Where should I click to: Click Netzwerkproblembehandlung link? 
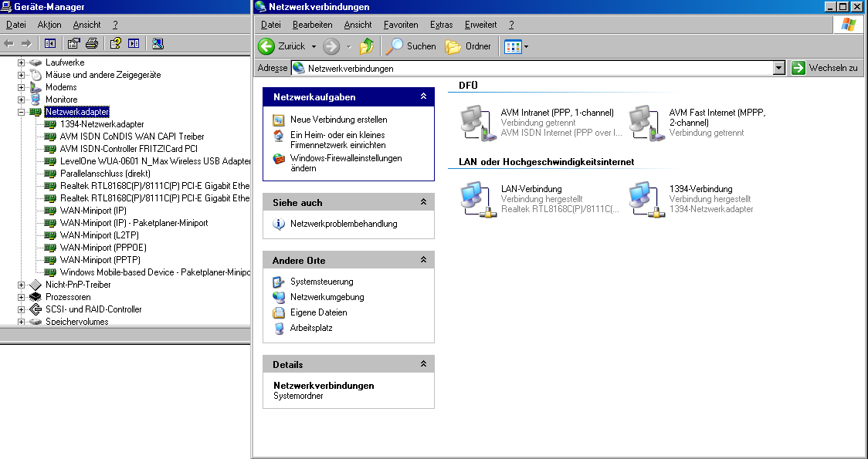(344, 224)
